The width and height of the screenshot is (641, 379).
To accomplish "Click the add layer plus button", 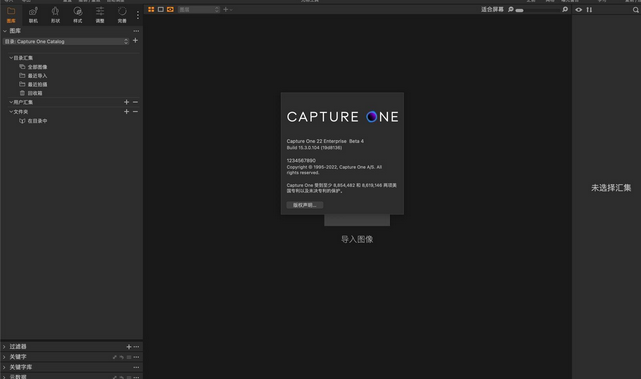I will pos(226,9).
